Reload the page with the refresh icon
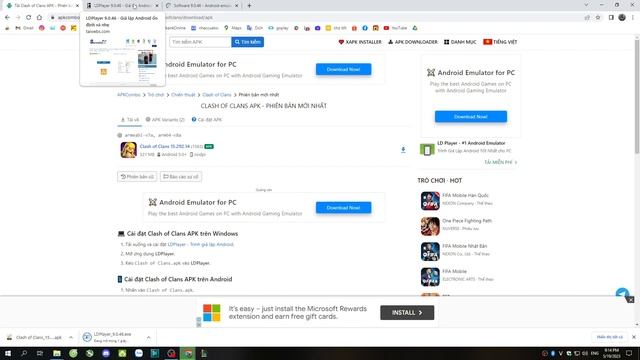The width and height of the screenshot is (640, 360). tap(29, 18)
